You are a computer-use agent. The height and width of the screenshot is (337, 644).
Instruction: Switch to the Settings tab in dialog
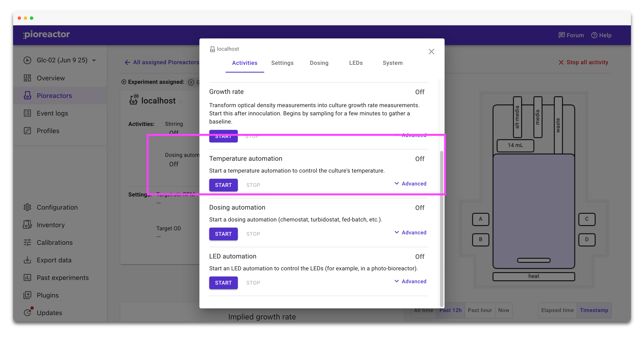click(282, 63)
